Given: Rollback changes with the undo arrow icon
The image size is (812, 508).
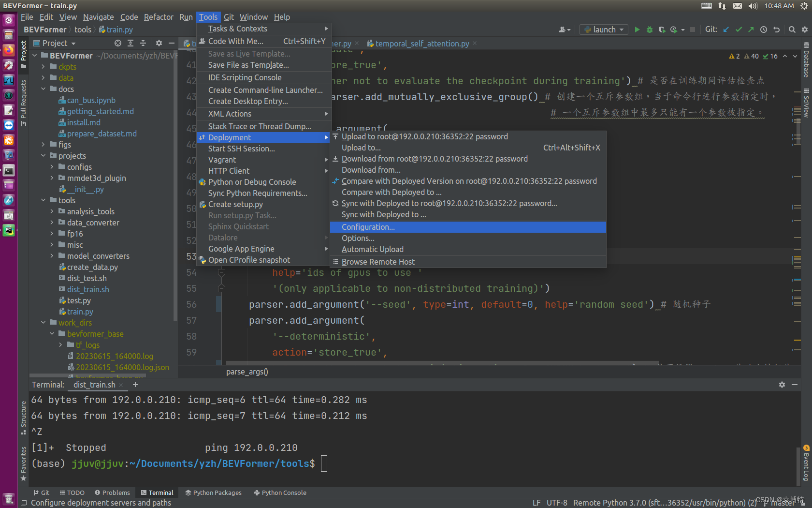Looking at the screenshot, I should click(x=776, y=30).
